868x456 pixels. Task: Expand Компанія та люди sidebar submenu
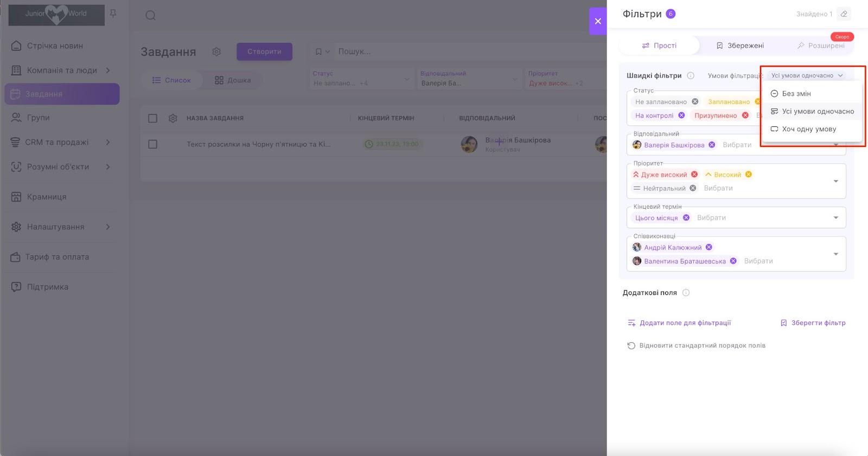point(108,70)
